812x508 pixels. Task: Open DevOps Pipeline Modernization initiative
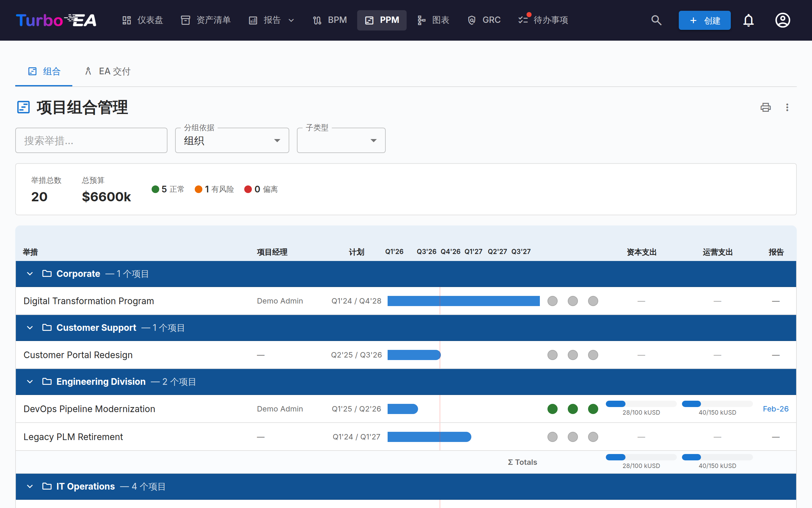pyautogui.click(x=89, y=409)
